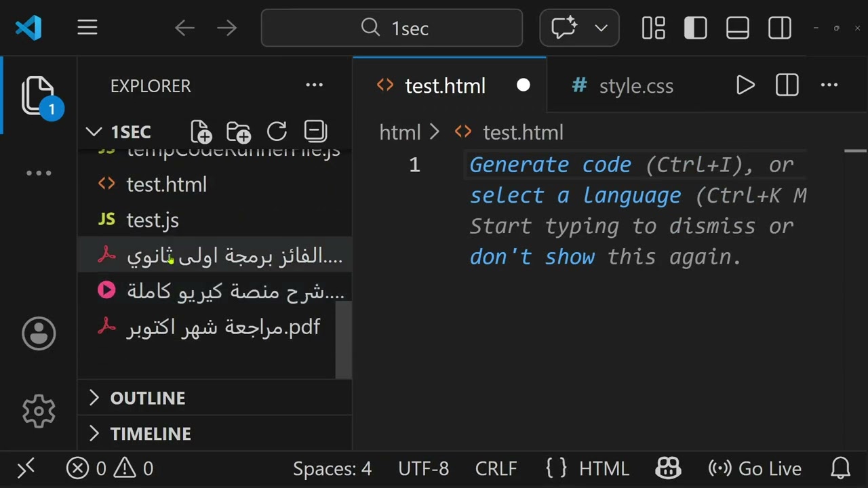Go forward with the right arrow
868x488 pixels.
click(227, 28)
